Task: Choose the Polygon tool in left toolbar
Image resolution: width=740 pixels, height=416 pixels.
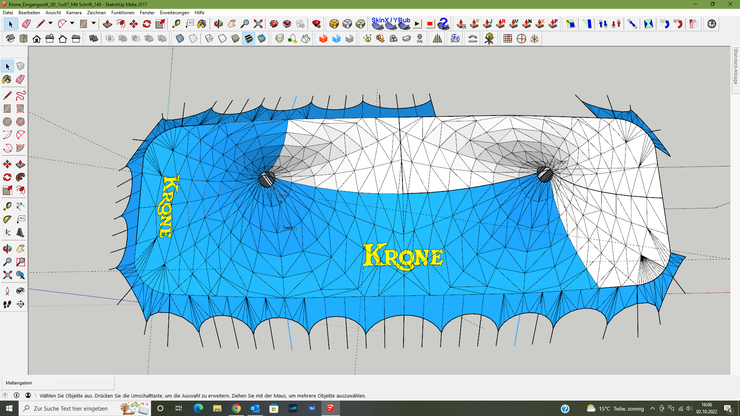Action: tap(20, 122)
